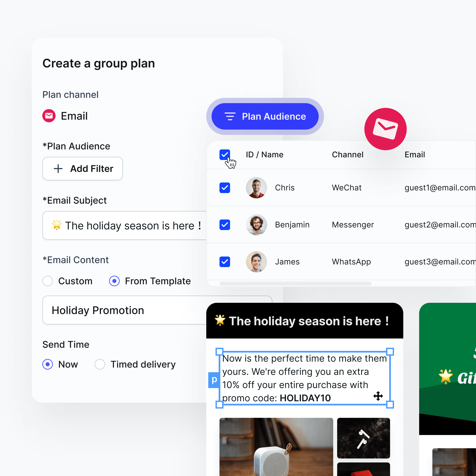Click the Channel column header
Screen dimensions: 476x476
point(347,154)
